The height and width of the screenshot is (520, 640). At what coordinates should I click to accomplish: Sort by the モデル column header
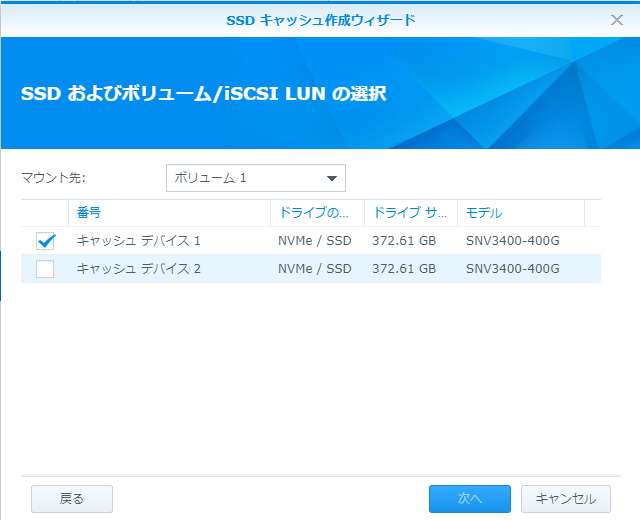point(521,213)
